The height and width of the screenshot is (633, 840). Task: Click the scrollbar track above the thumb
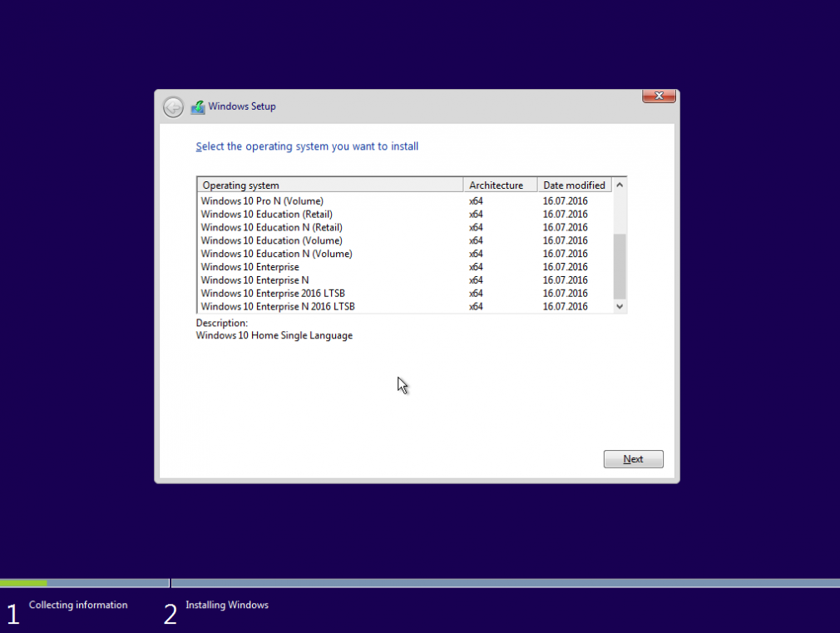click(620, 213)
